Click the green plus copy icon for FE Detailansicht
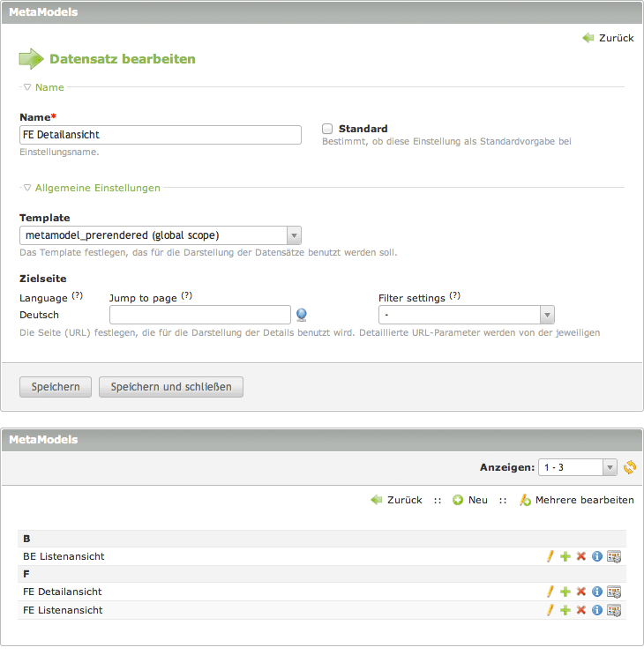Viewport: 644px width, 655px height. click(565, 592)
